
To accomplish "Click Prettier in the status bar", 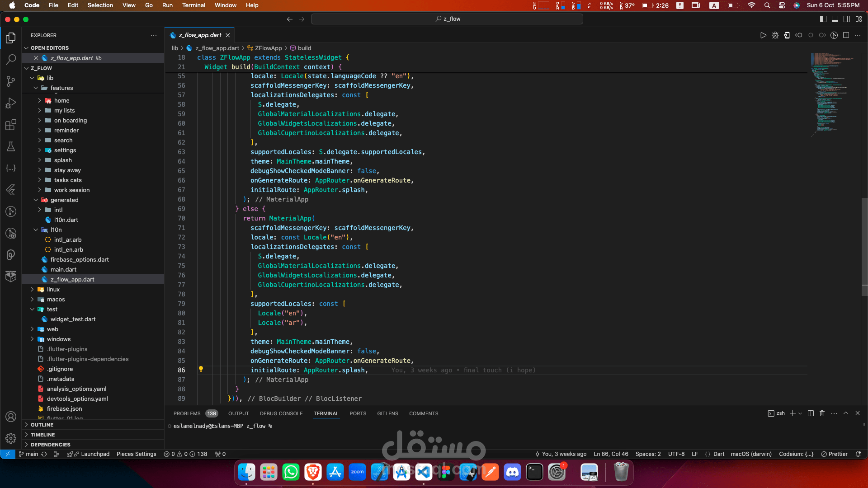I will pos(835,454).
